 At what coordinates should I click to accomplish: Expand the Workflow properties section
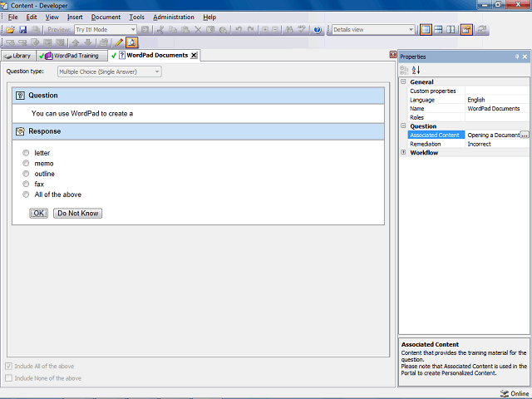pyautogui.click(x=403, y=152)
